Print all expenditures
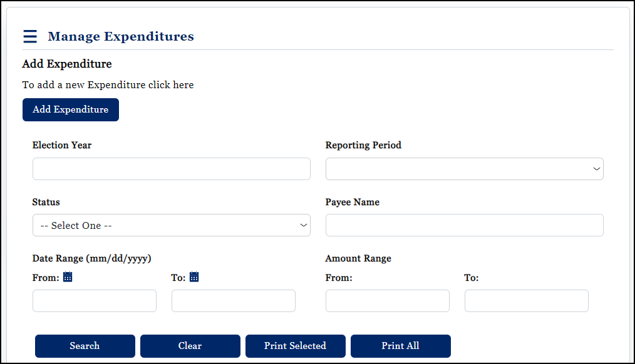The height and width of the screenshot is (364, 635). coord(400,346)
